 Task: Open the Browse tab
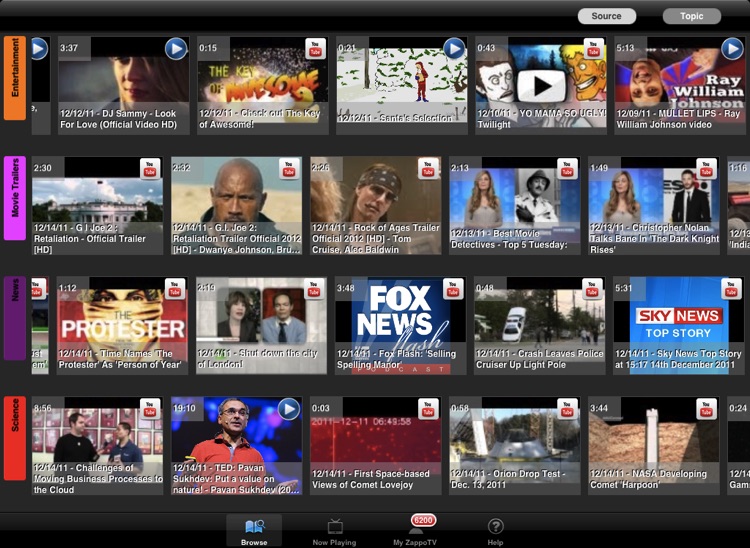[x=254, y=531]
